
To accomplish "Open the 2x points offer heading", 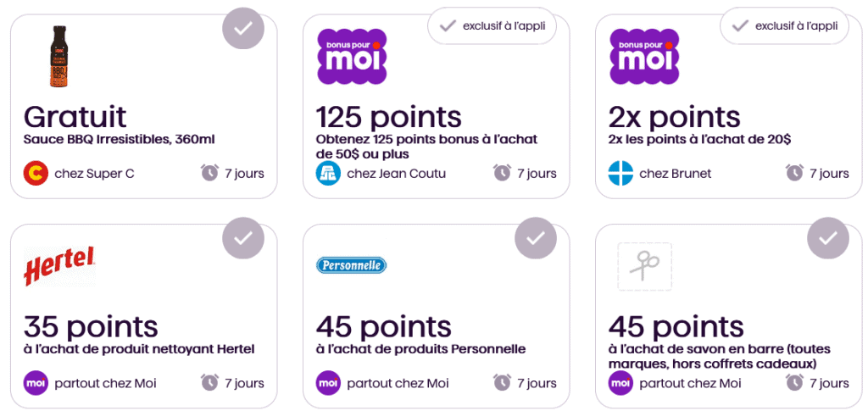I will [674, 117].
